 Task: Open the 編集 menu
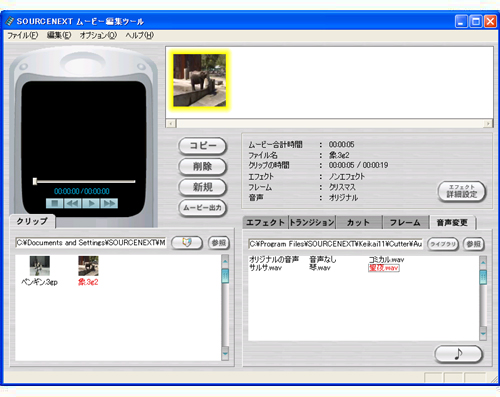point(59,35)
